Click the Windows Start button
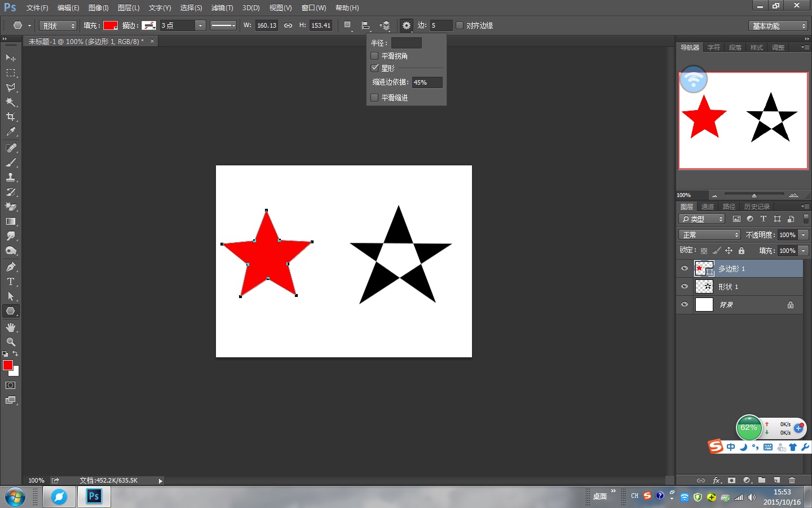This screenshot has height=508, width=812. point(15,497)
